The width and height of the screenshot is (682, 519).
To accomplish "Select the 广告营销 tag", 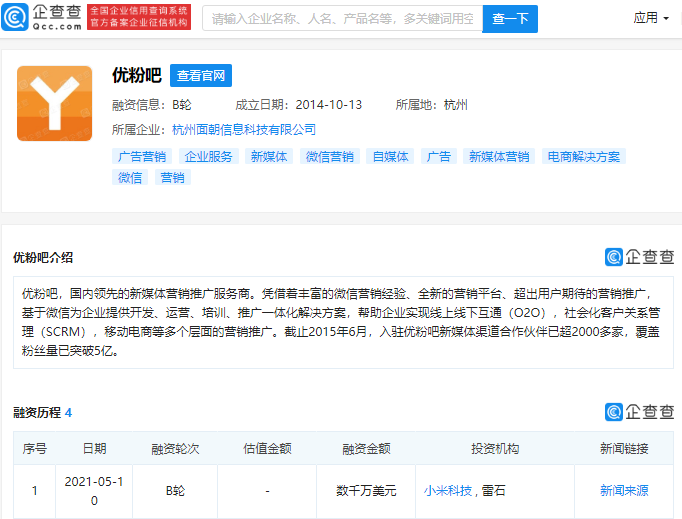I will pyautogui.click(x=142, y=157).
